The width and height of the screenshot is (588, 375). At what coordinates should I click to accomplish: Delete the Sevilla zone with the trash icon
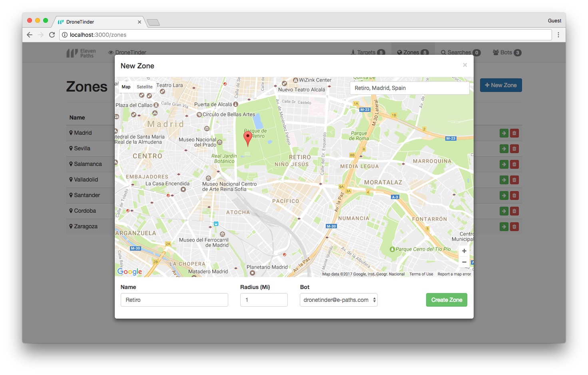[x=514, y=149]
